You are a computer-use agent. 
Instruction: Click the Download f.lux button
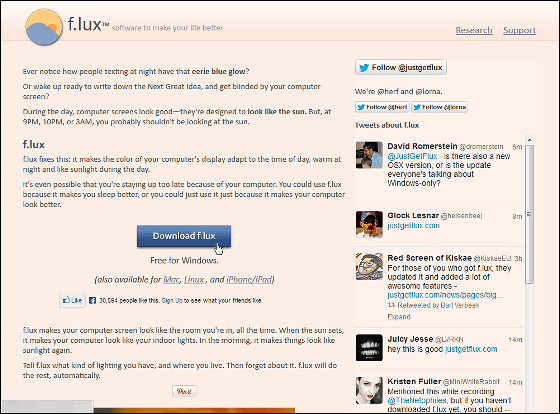184,236
